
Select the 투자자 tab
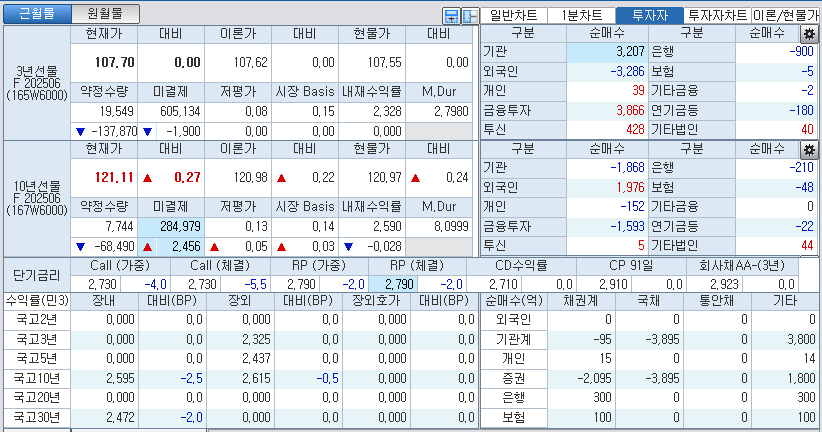pyautogui.click(x=650, y=15)
